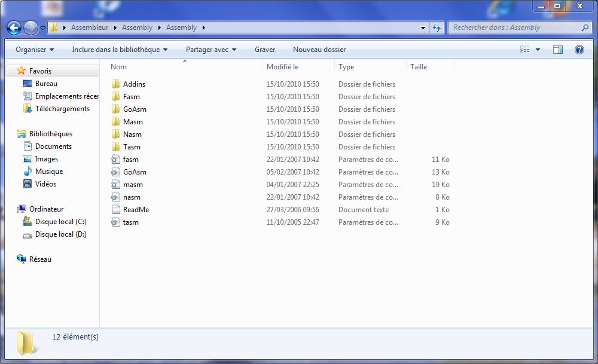Viewport: 598px width, 364px height.
Task: Select the ReadMe text document
Action: (x=136, y=210)
